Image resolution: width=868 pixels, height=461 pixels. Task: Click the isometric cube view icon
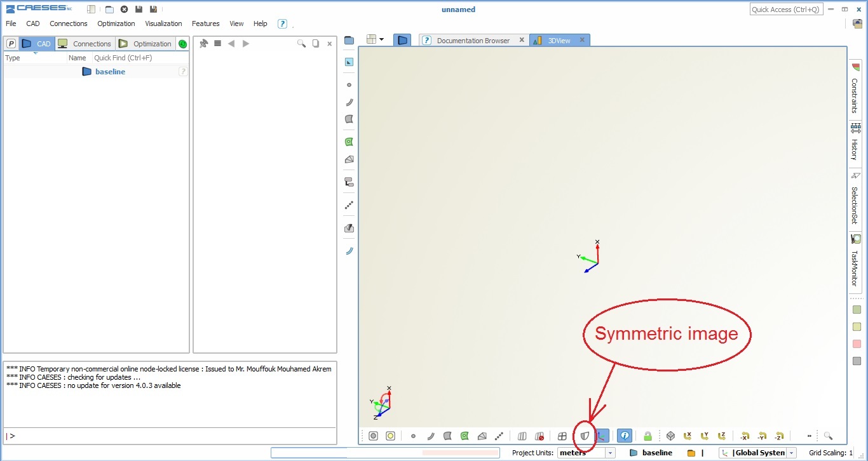[670, 436]
